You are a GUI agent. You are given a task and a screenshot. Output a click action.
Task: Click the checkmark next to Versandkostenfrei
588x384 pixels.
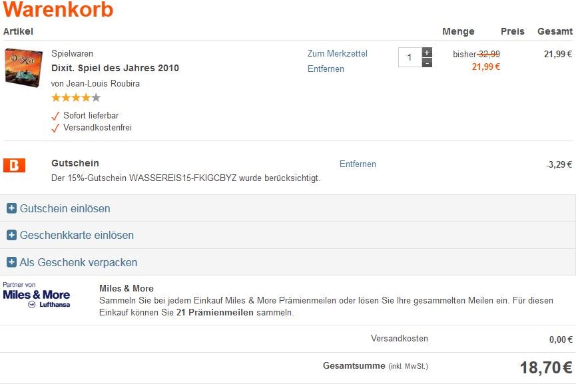coord(56,127)
